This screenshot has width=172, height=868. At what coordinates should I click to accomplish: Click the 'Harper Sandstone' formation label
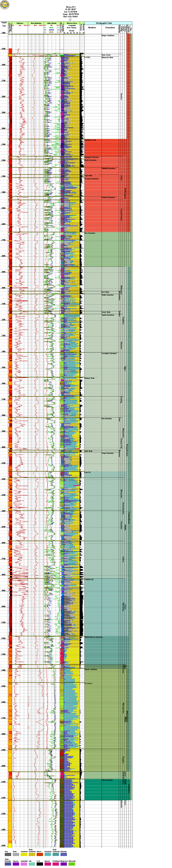[108, 35]
